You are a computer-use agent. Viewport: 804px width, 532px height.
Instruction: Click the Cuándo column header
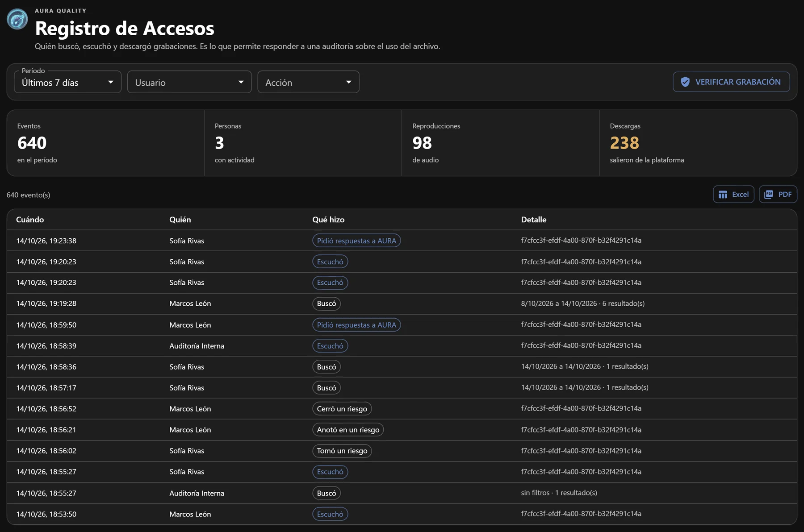[30, 220]
